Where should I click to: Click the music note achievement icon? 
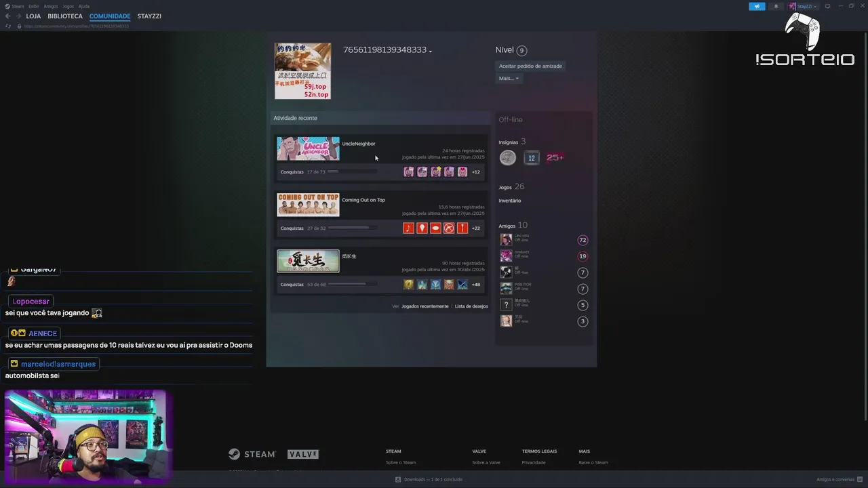tap(408, 228)
